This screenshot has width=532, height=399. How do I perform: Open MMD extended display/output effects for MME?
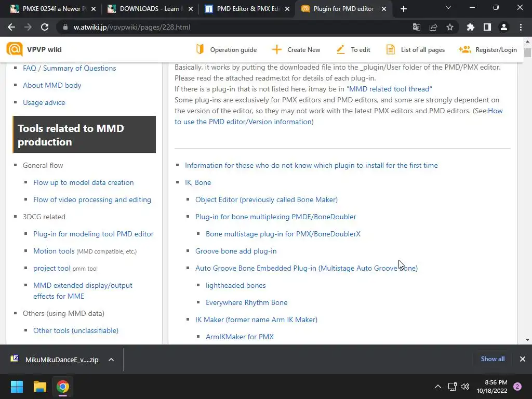[83, 291]
